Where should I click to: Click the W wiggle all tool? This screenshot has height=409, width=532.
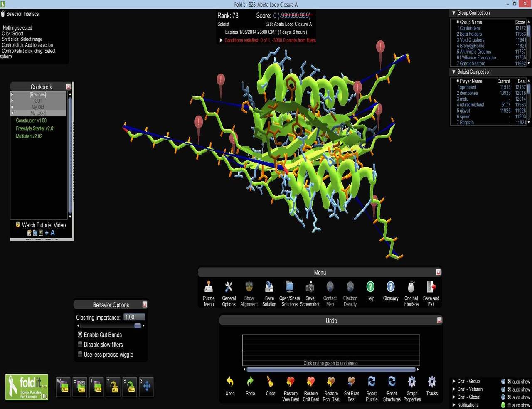tap(63, 387)
